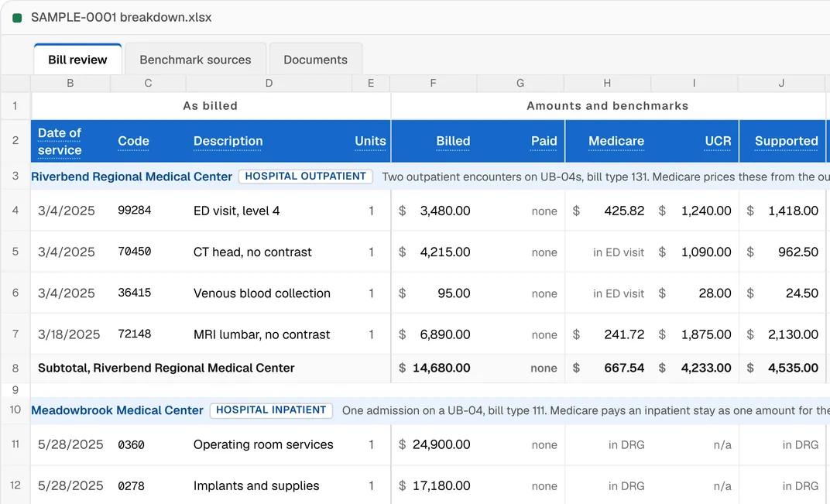The height and width of the screenshot is (504, 830).
Task: Click the green spreadsheet file icon
Action: tap(17, 18)
